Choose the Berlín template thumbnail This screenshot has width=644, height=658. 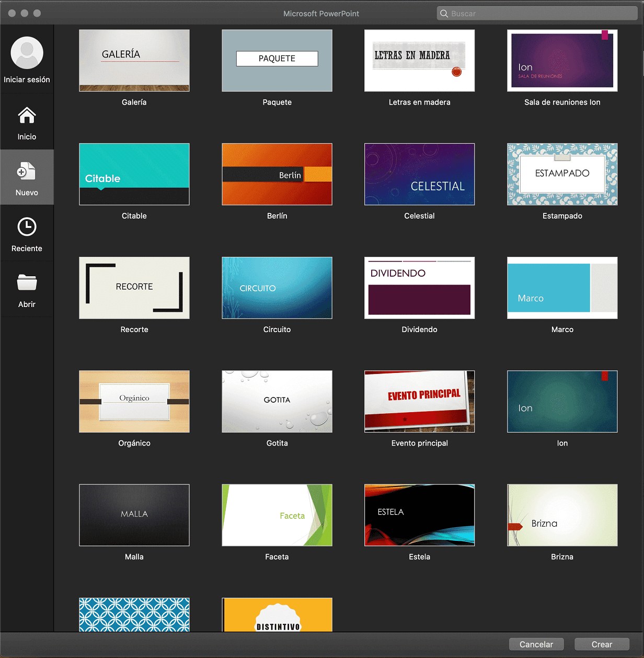pyautogui.click(x=277, y=174)
